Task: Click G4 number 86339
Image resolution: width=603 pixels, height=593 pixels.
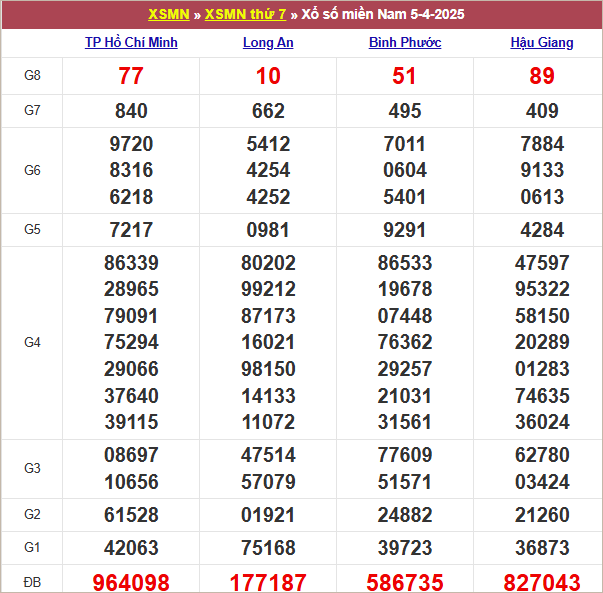Action: 131,263
